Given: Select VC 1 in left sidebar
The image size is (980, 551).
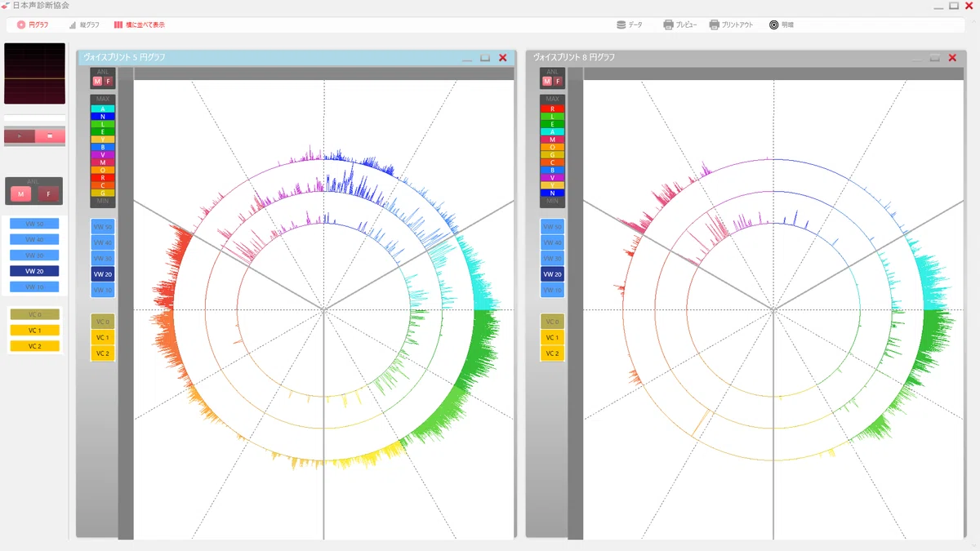Looking at the screenshot, I should pos(34,331).
